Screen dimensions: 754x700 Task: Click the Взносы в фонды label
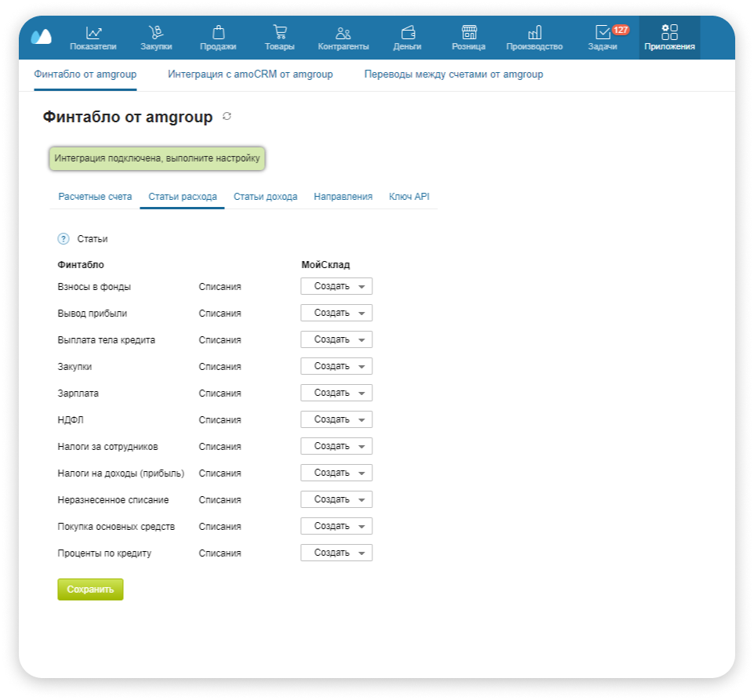[94, 287]
